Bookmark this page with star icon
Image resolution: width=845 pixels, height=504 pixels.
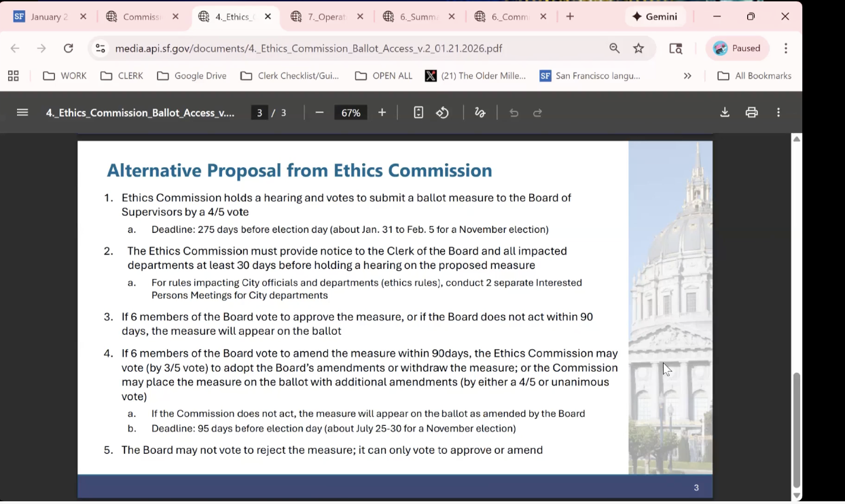(639, 48)
